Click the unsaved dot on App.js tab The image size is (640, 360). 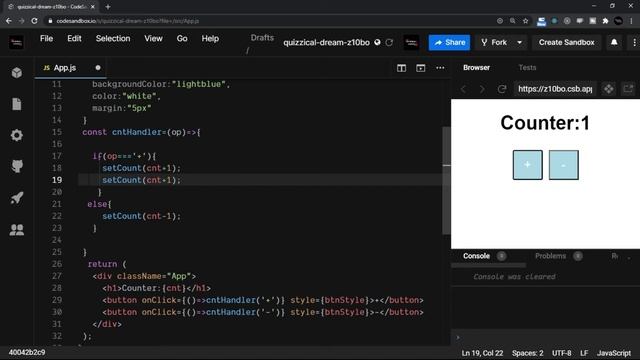click(98, 68)
